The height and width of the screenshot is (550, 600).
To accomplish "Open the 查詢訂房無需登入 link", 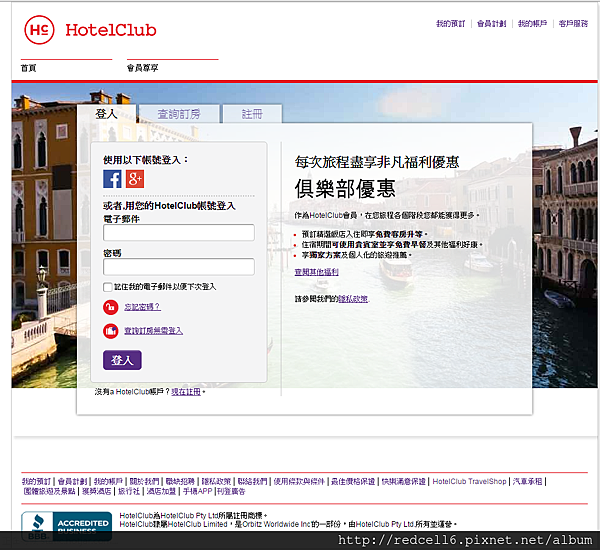I will click(x=153, y=331).
